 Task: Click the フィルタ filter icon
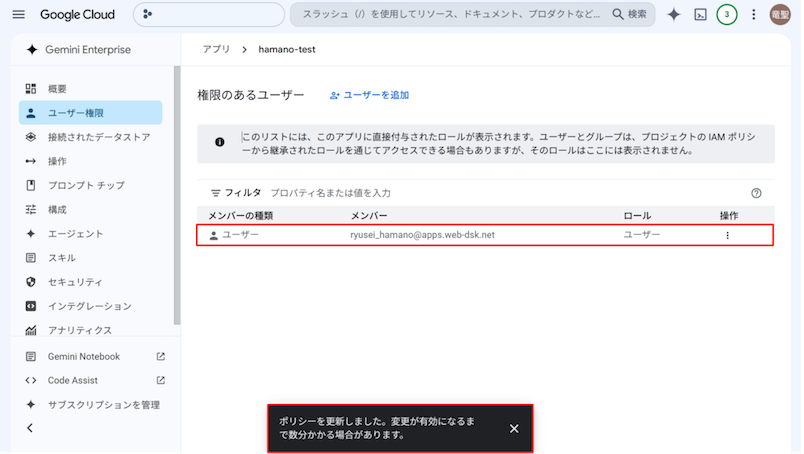tap(215, 193)
